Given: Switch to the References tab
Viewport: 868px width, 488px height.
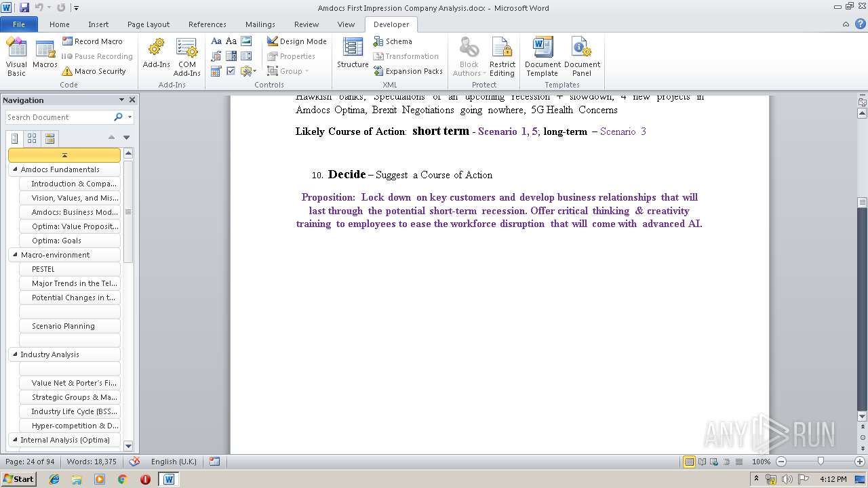Looking at the screenshot, I should tap(208, 24).
